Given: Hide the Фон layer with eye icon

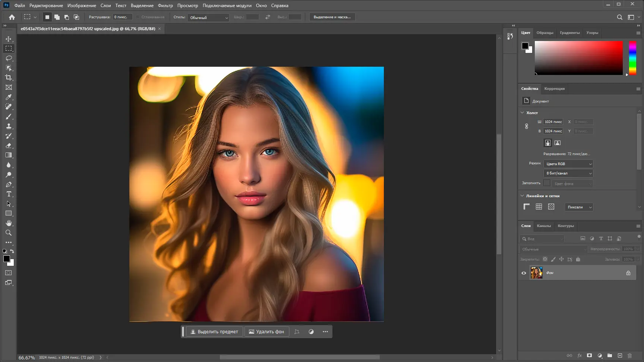Looking at the screenshot, I should point(524,273).
